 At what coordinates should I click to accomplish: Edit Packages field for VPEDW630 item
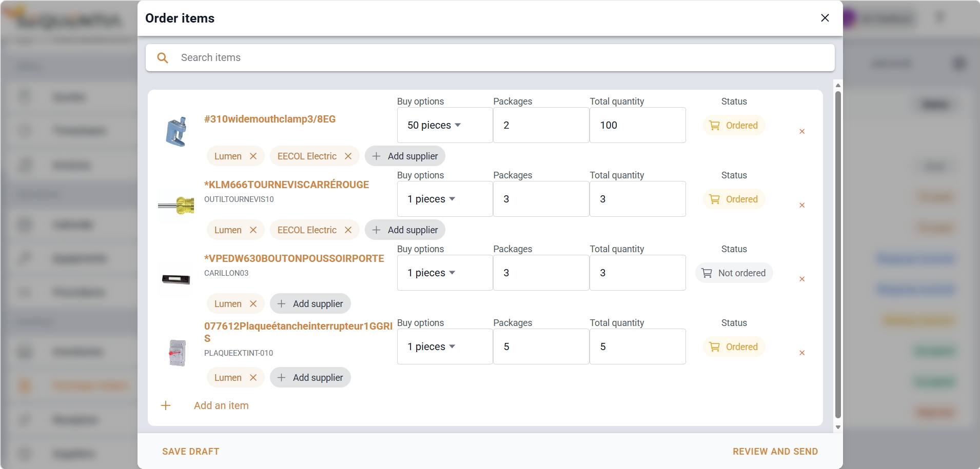(x=541, y=273)
